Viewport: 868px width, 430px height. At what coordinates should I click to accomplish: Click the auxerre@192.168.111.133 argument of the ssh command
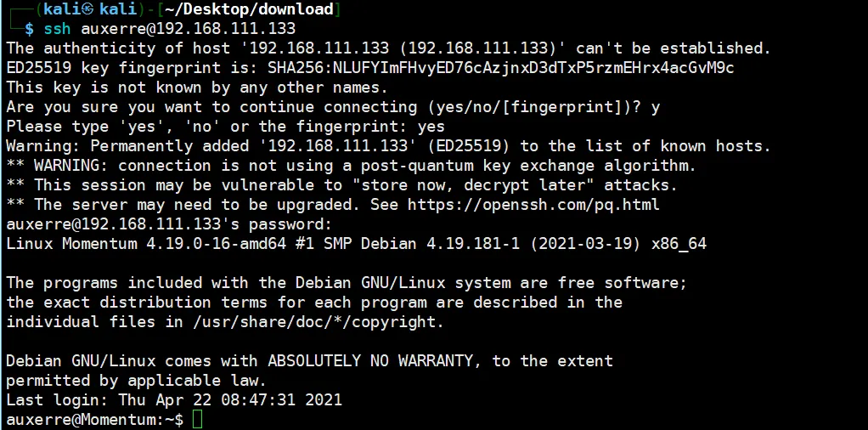(189, 29)
